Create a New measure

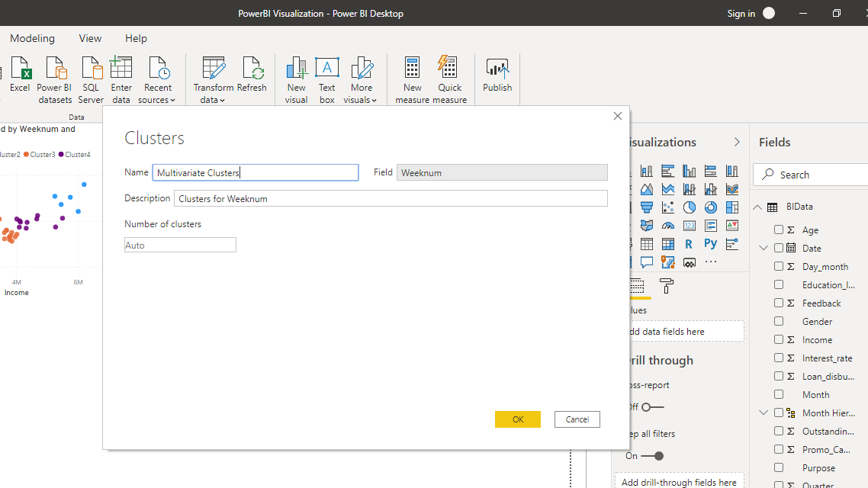click(413, 80)
